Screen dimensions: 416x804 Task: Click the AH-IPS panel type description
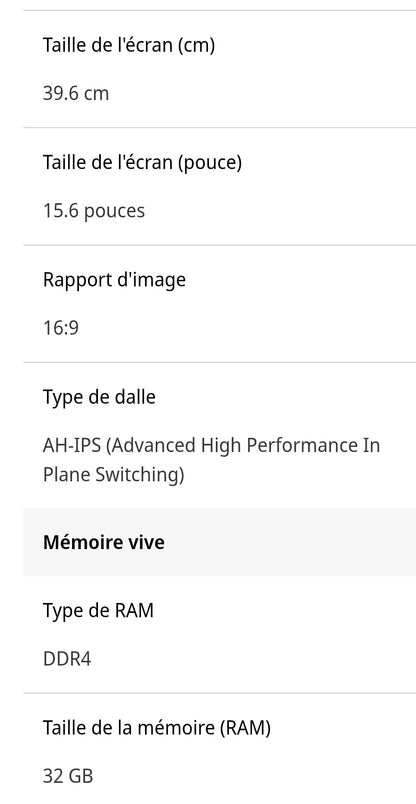(211, 460)
